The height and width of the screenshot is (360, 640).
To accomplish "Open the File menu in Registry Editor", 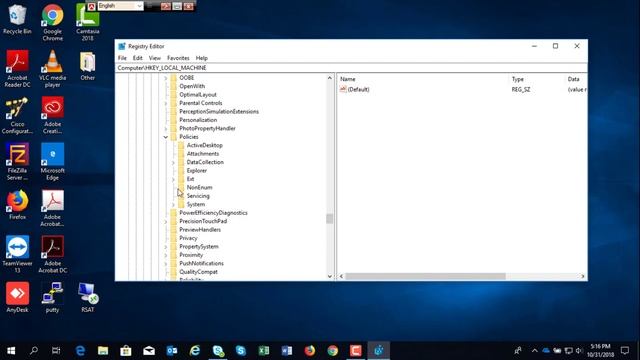I will [x=122, y=58].
